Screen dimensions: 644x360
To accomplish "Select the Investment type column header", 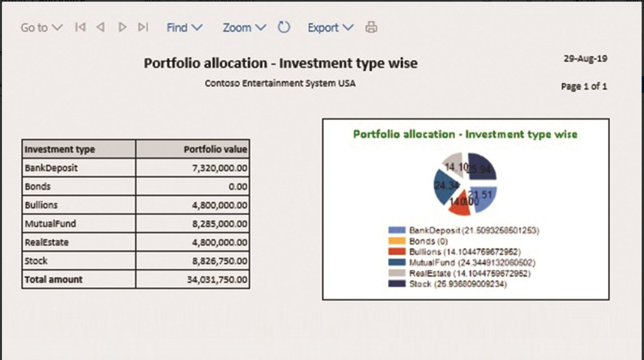I will (x=79, y=149).
